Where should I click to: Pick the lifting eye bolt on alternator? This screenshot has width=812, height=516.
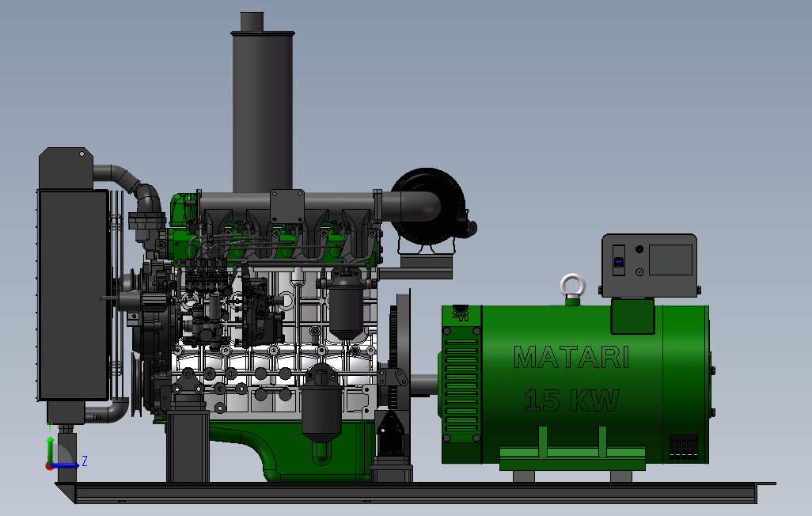tap(572, 289)
